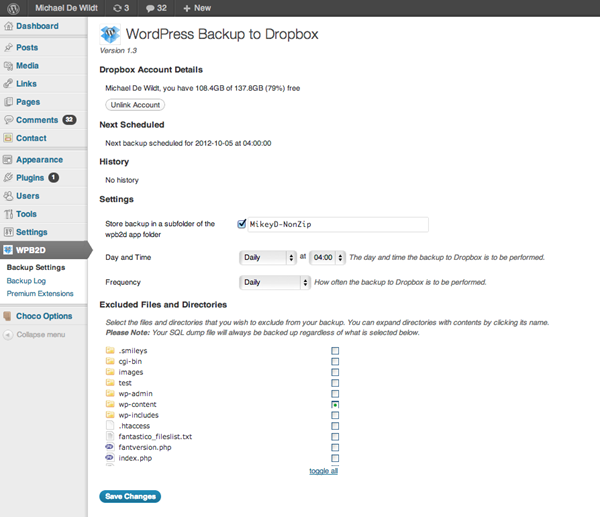Click the Comments speech bubble icon
Image resolution: width=600 pixels, height=517 pixels.
8,120
